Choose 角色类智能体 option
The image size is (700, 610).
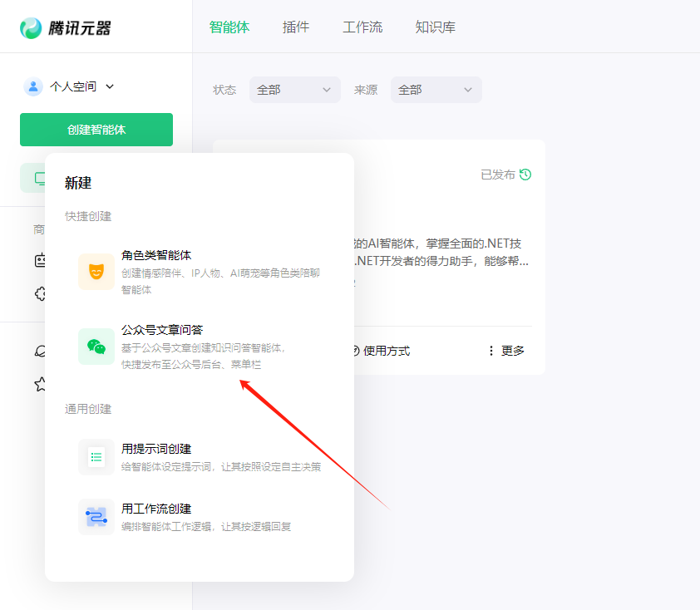200,272
